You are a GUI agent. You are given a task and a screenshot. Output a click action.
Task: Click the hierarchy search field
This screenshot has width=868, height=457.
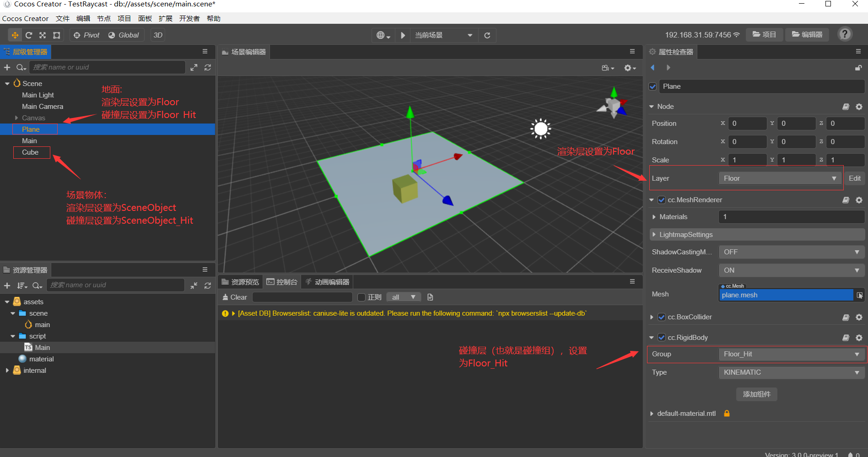pos(107,67)
